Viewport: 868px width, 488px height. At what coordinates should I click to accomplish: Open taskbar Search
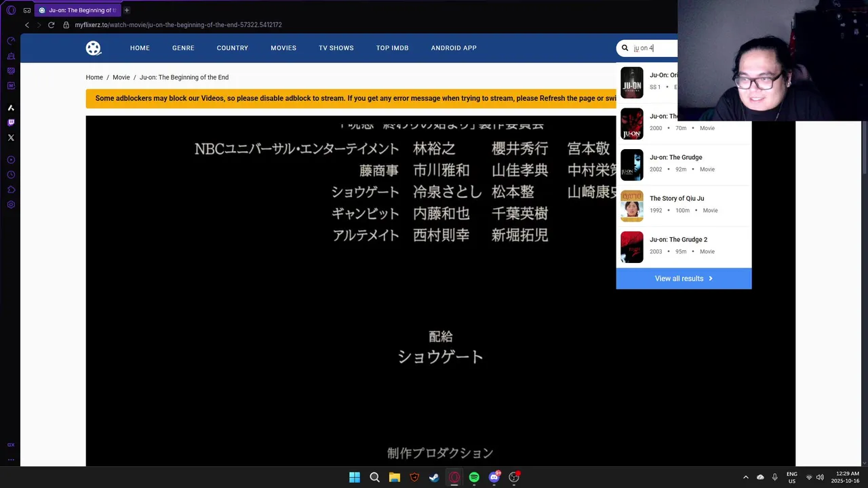click(374, 477)
